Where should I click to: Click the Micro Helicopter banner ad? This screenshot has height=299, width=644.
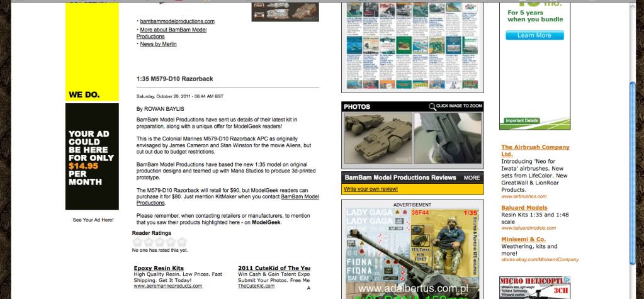tap(534, 288)
